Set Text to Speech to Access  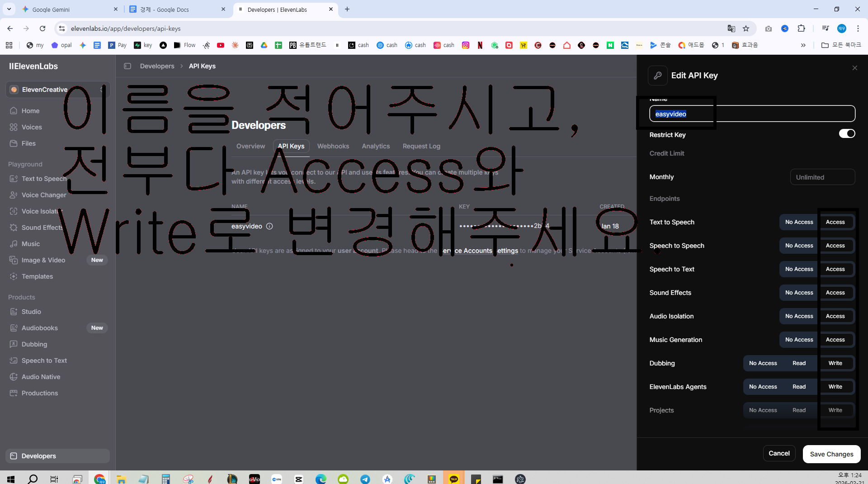[x=835, y=222]
